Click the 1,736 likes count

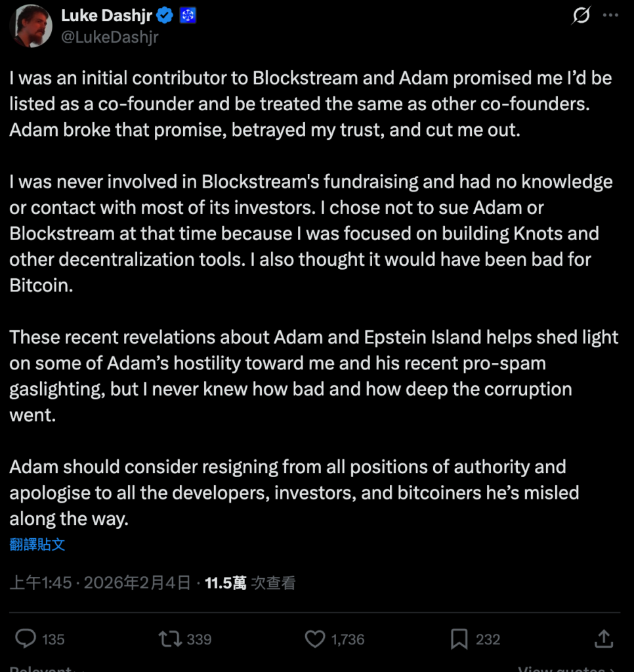pyautogui.click(x=348, y=639)
